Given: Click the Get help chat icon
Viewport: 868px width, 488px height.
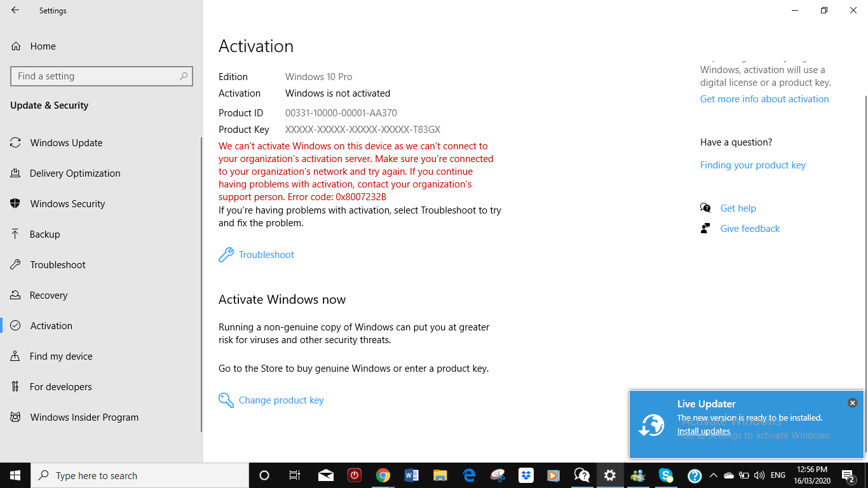Looking at the screenshot, I should [x=705, y=208].
